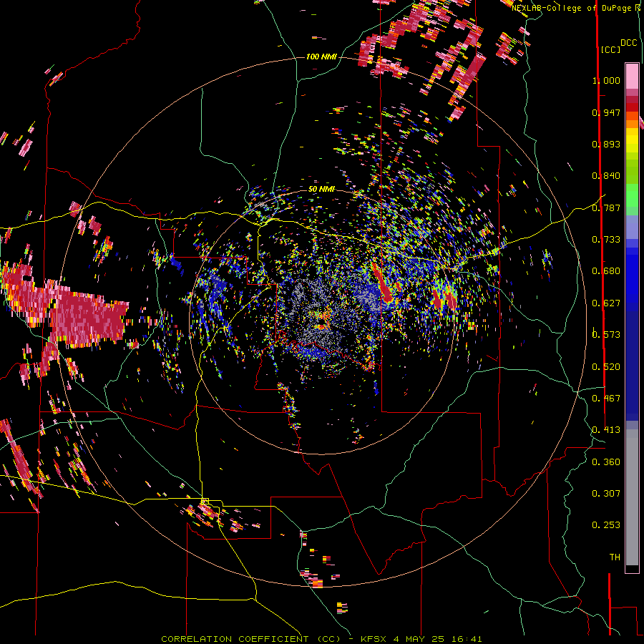Click the 0.573 color scale value

(x=606, y=335)
